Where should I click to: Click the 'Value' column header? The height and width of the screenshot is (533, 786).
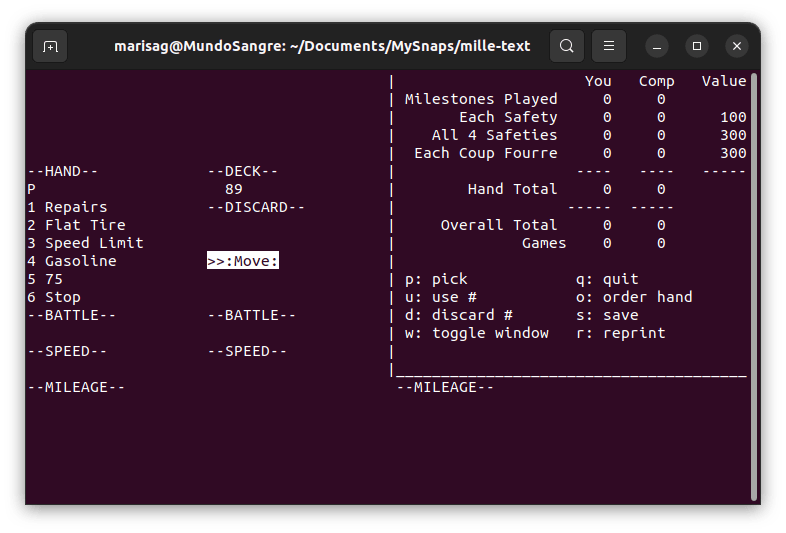click(x=724, y=81)
